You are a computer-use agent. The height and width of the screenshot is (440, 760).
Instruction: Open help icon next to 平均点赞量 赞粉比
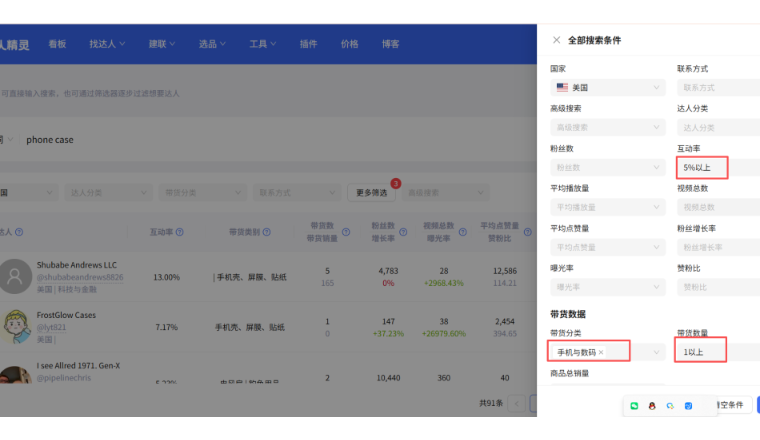coord(528,232)
